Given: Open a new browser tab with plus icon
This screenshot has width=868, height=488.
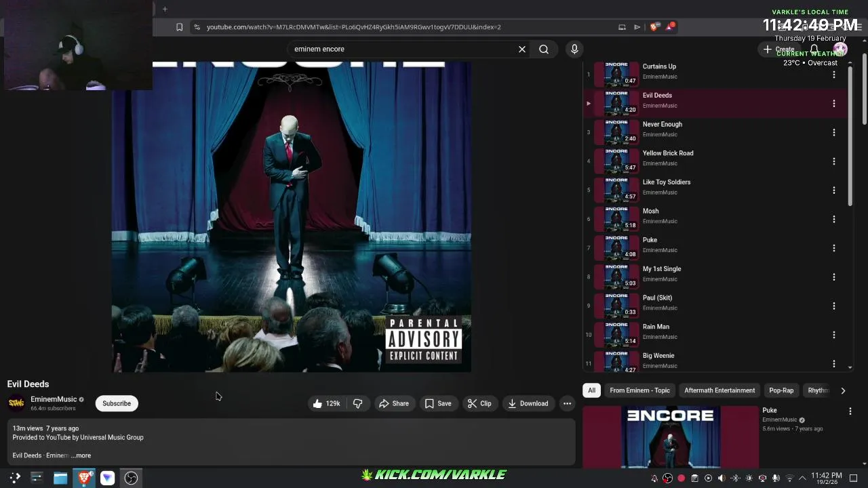Looking at the screenshot, I should [x=165, y=9].
